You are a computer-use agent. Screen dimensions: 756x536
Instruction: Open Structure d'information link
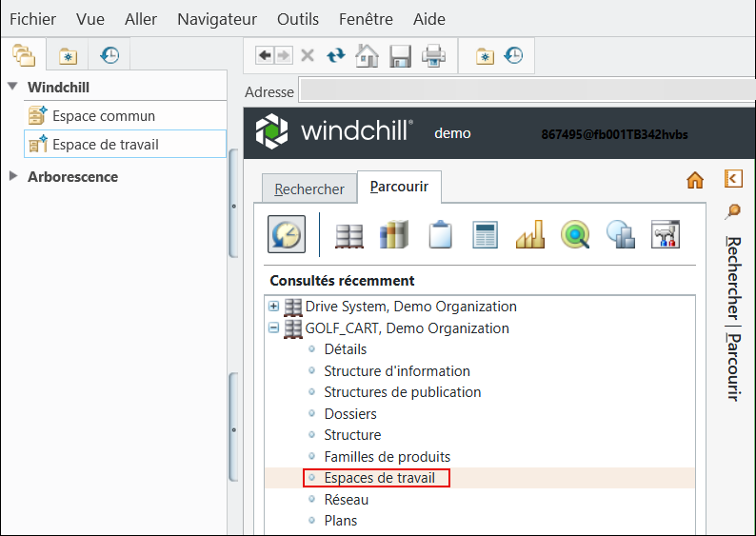tap(397, 371)
